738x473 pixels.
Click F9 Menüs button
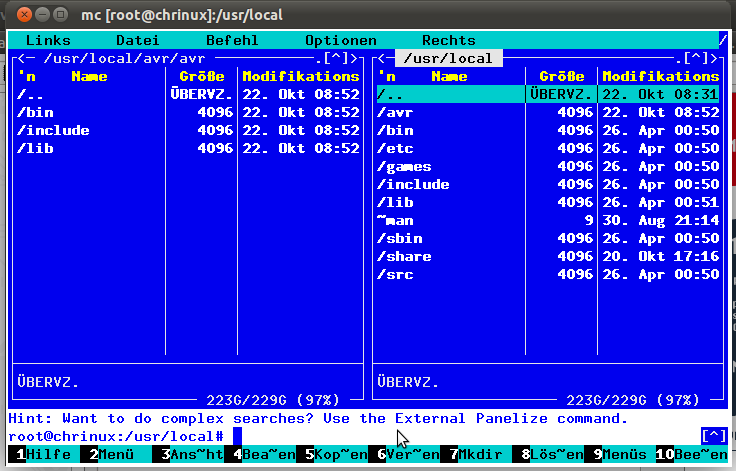coord(620,455)
